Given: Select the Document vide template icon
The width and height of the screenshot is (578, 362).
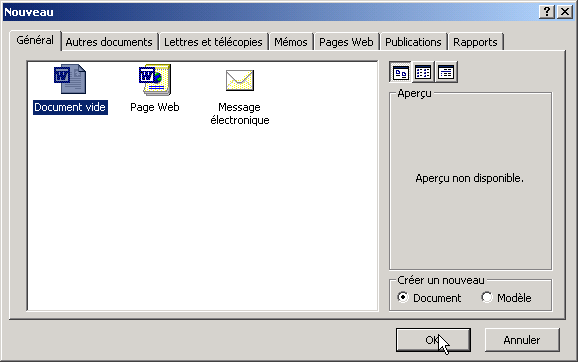Looking at the screenshot, I should point(70,79).
